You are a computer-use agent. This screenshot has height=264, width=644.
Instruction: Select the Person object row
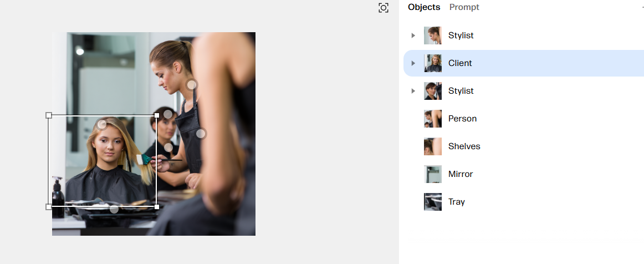(x=524, y=119)
